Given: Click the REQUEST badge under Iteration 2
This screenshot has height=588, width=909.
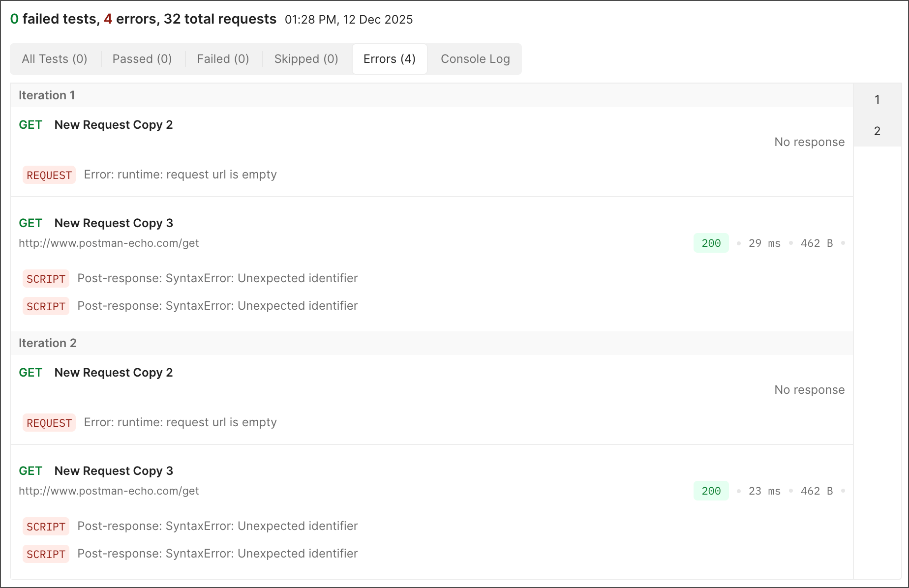Looking at the screenshot, I should click(x=49, y=422).
